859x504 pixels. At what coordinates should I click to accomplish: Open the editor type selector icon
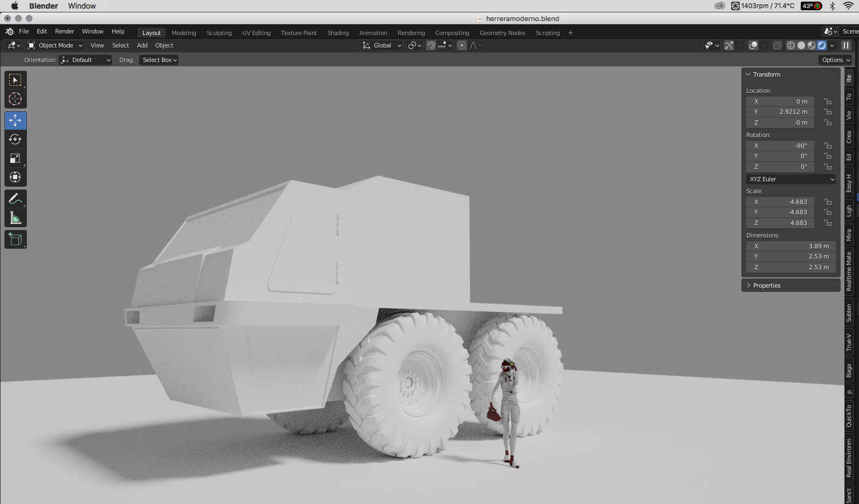pyautogui.click(x=13, y=45)
